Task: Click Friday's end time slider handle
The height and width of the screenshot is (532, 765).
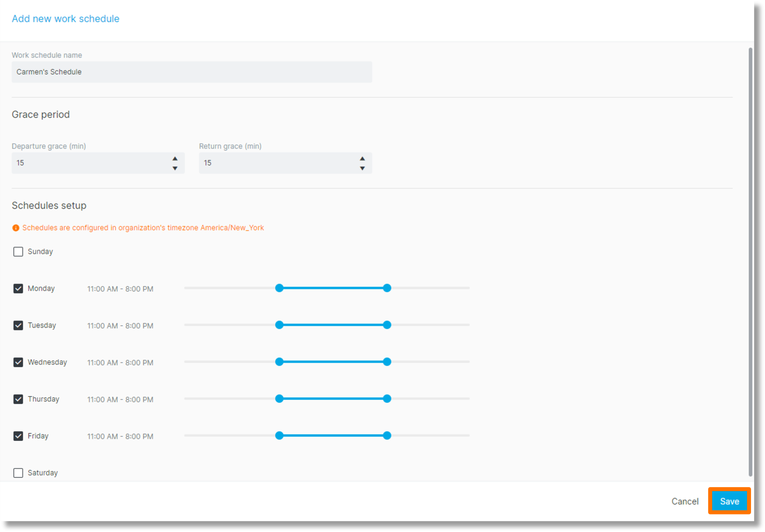Action: pos(387,435)
